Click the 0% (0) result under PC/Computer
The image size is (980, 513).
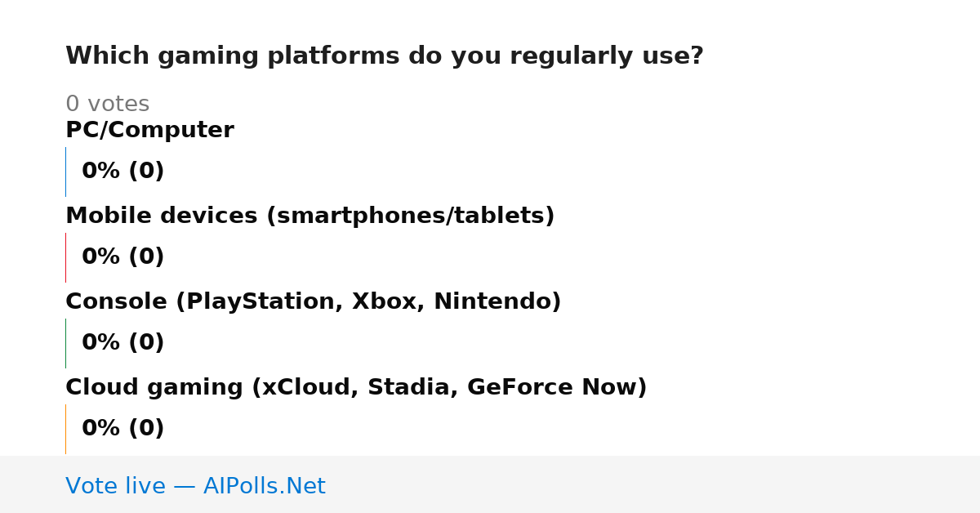click(x=122, y=172)
